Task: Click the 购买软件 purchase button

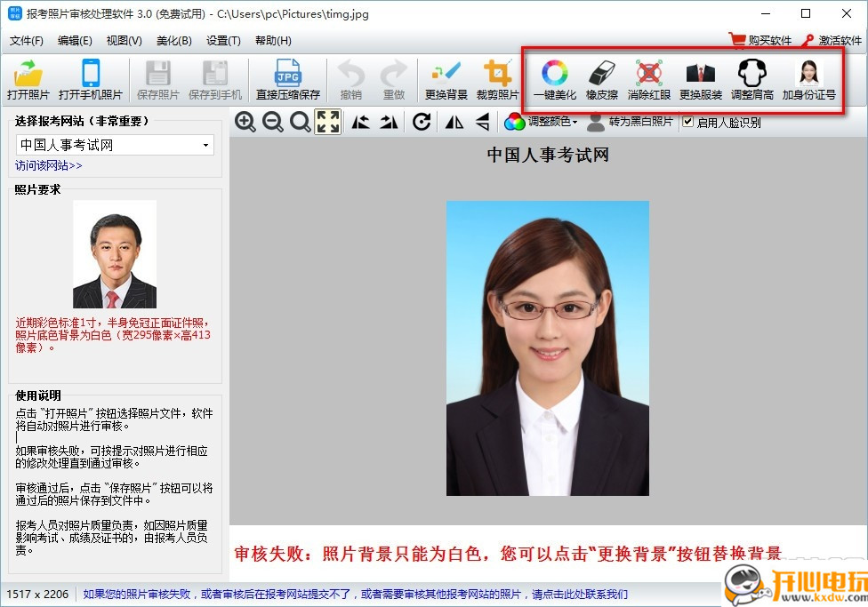Action: (760, 40)
